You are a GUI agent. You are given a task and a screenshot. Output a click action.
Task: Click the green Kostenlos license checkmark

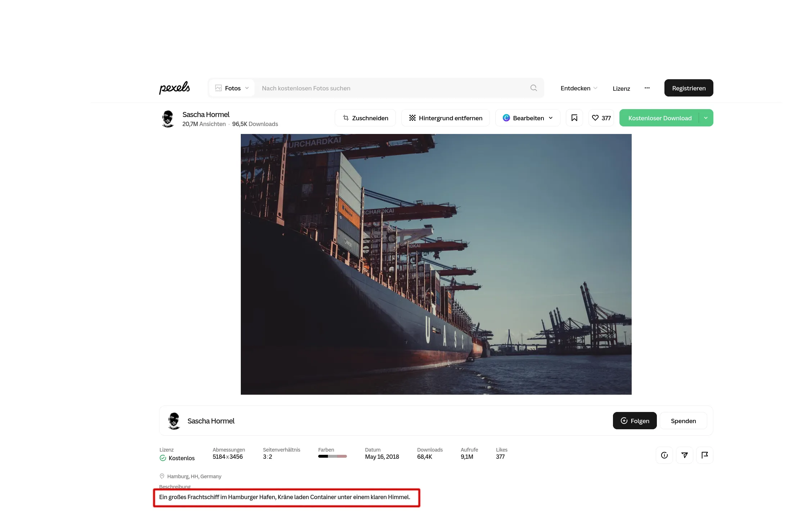pyautogui.click(x=163, y=458)
